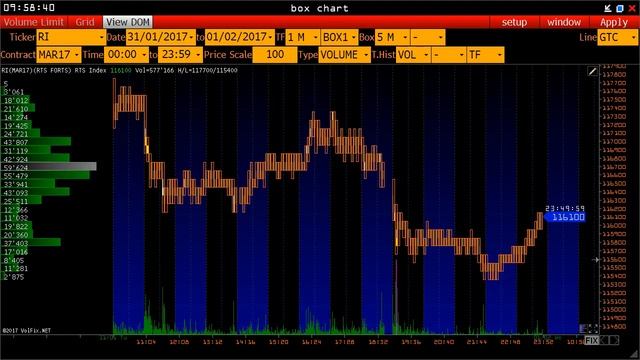Open the Contract MAR17 dropdown
The height and width of the screenshot is (360, 640).
[59, 55]
